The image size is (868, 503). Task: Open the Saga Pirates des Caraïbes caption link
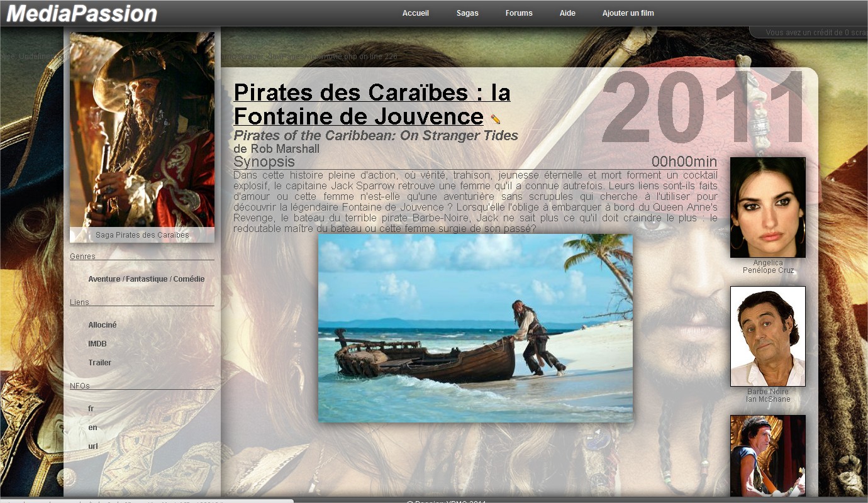click(142, 235)
